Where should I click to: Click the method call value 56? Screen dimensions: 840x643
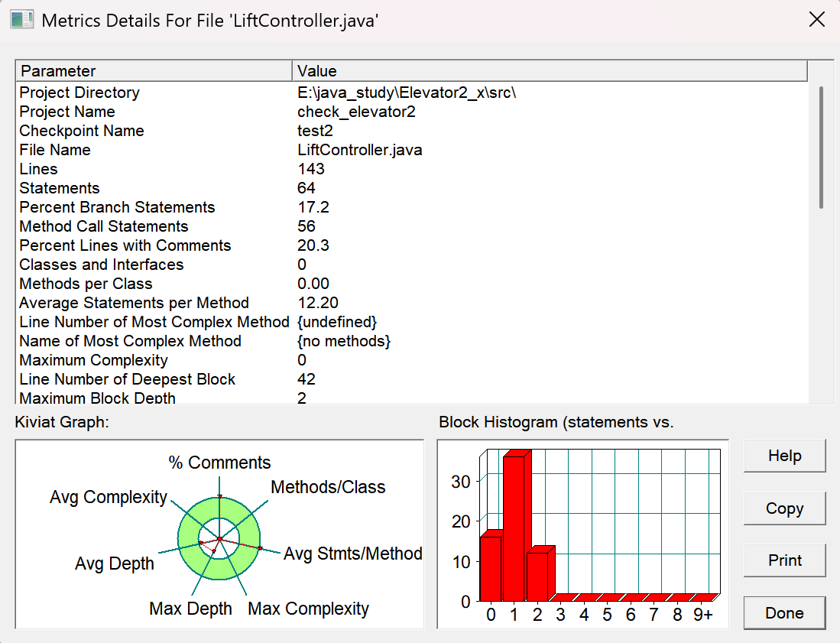coord(306,226)
